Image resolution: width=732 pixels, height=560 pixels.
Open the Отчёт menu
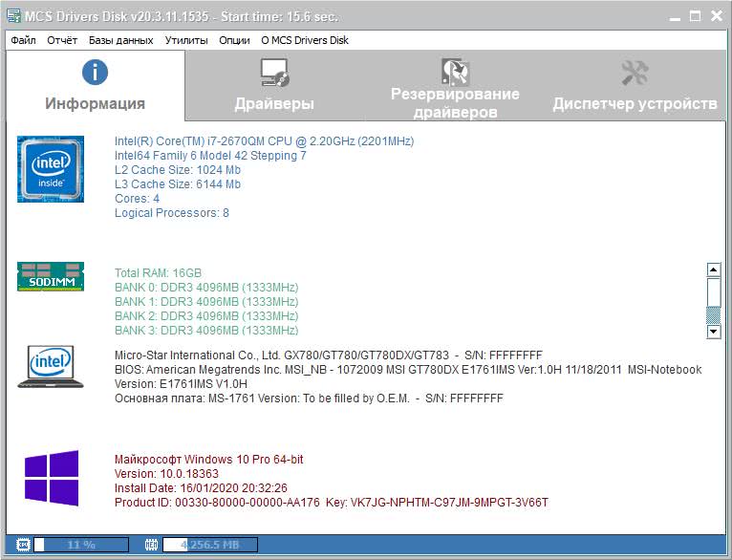(x=62, y=40)
